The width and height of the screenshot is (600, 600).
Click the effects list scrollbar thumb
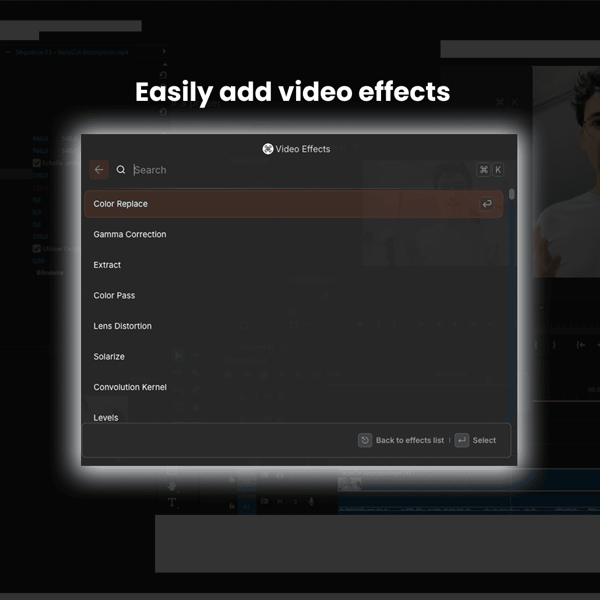(512, 194)
